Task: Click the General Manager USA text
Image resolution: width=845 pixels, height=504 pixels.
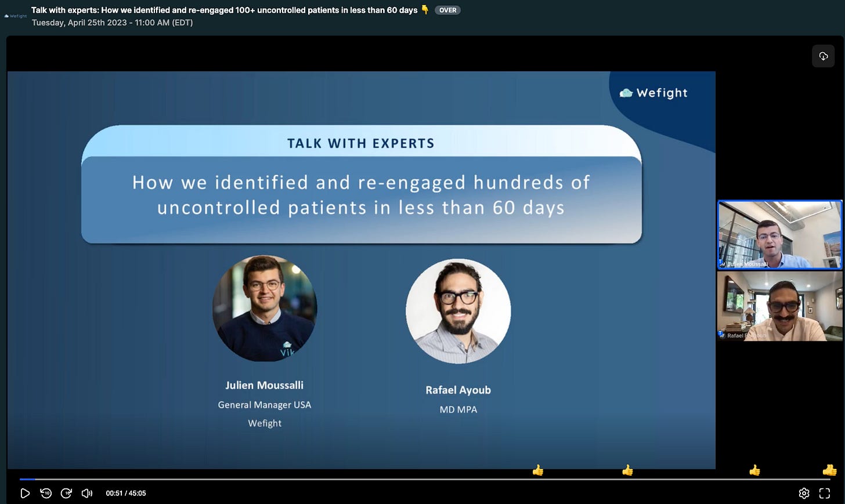Action: (265, 405)
